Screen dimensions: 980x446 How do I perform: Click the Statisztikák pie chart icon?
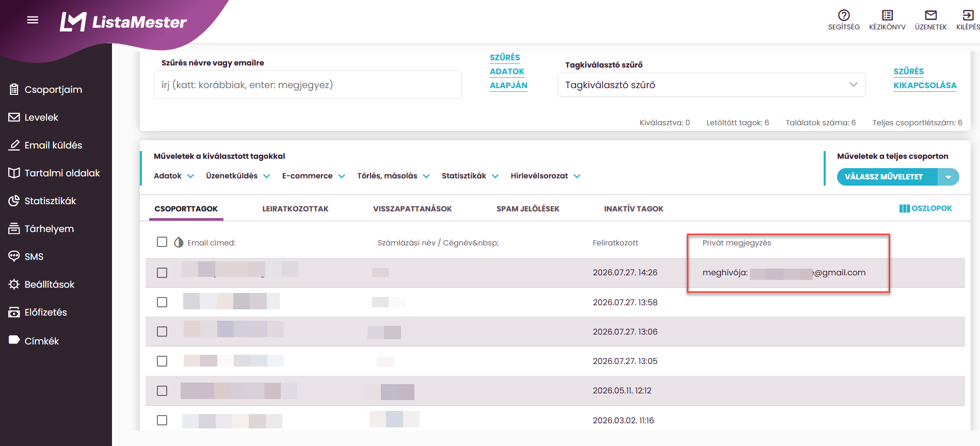tap(14, 201)
